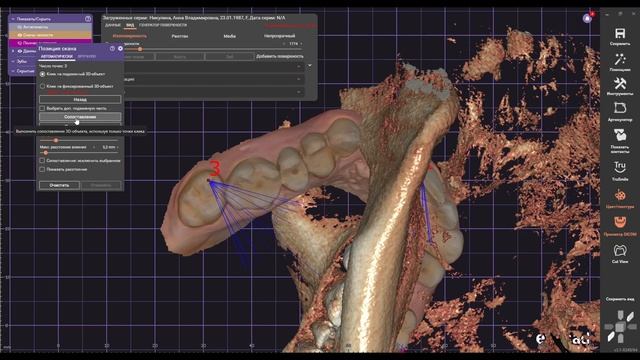The width and height of the screenshot is (640, 360).
Task: Adjust the slider above Макс. расстояние
Action: 56,140
